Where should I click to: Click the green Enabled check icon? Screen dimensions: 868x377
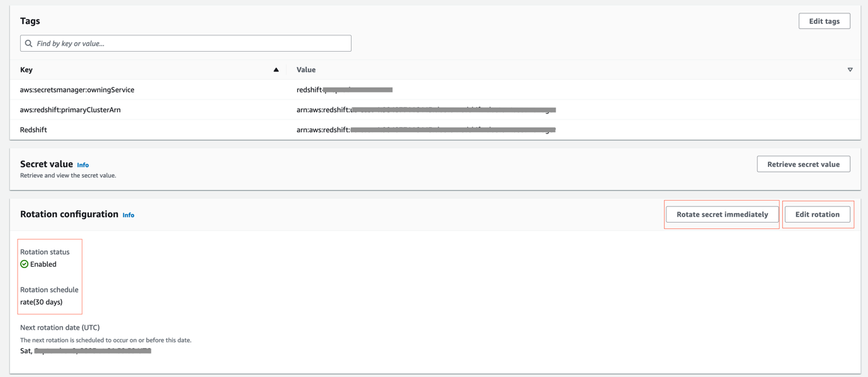coord(25,264)
